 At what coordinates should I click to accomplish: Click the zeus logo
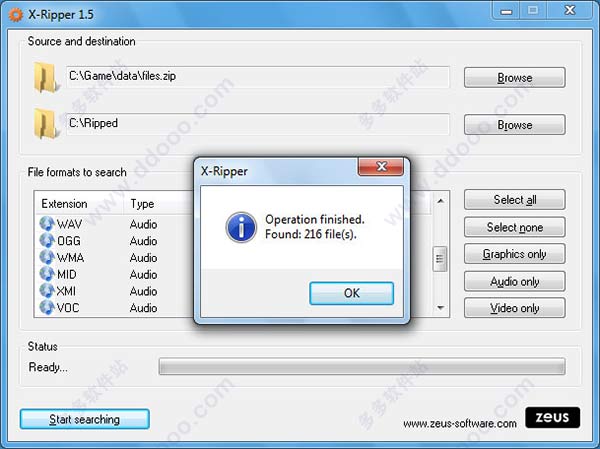(x=553, y=417)
